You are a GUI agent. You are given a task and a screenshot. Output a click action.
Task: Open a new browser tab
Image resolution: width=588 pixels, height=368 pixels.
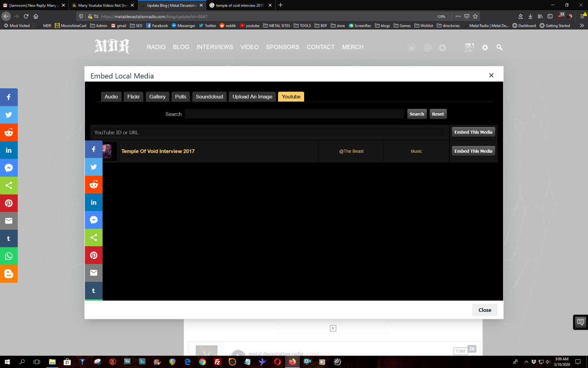click(280, 5)
